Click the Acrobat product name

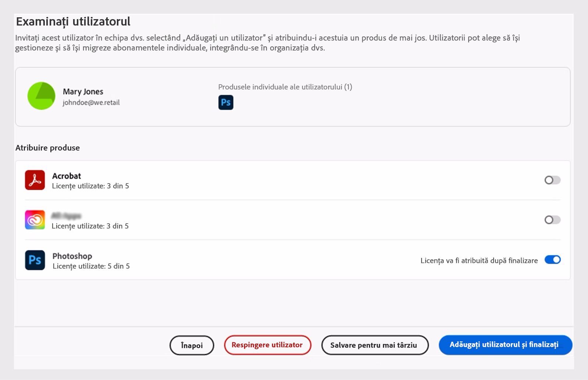[x=67, y=176]
